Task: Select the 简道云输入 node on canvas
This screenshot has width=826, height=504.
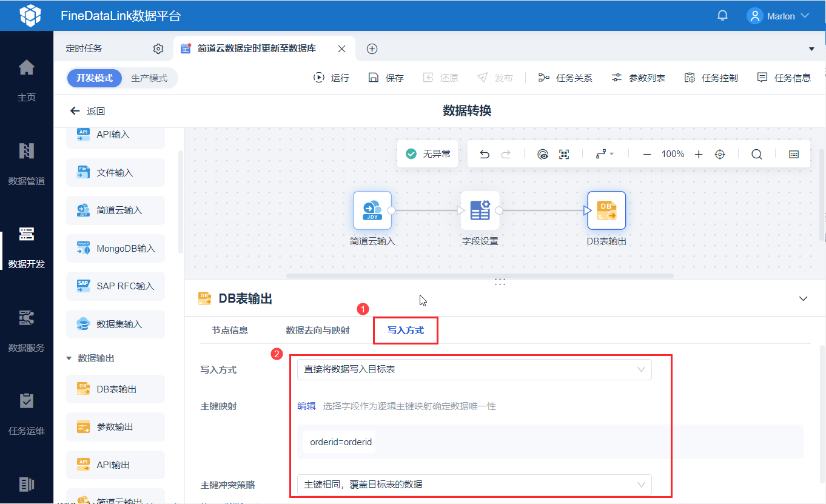Action: click(372, 210)
